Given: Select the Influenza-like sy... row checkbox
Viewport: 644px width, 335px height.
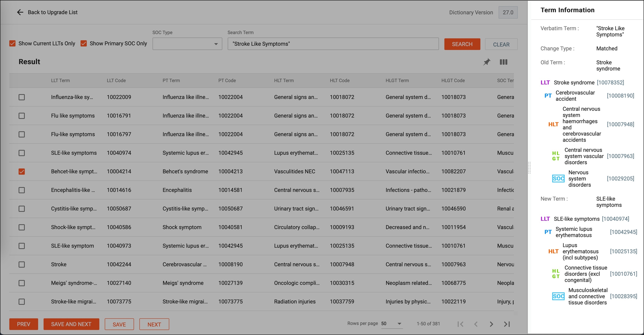Looking at the screenshot, I should 22,97.
